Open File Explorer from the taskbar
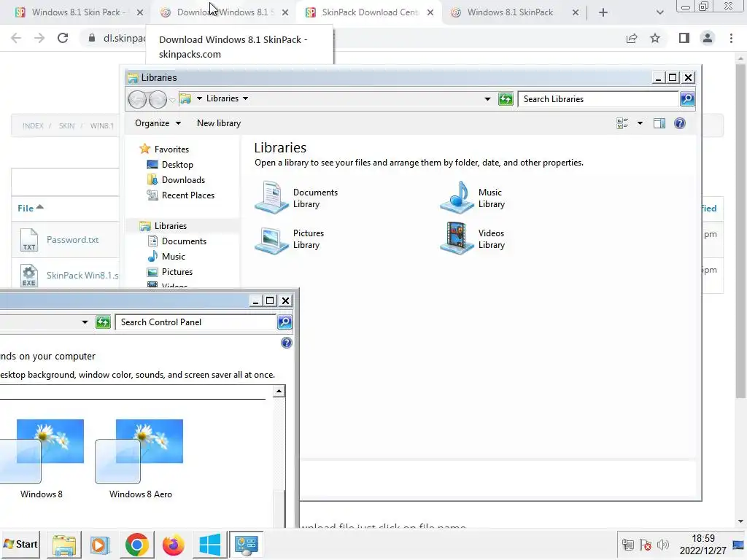Viewport: 747px width, 560px height. pyautogui.click(x=64, y=545)
